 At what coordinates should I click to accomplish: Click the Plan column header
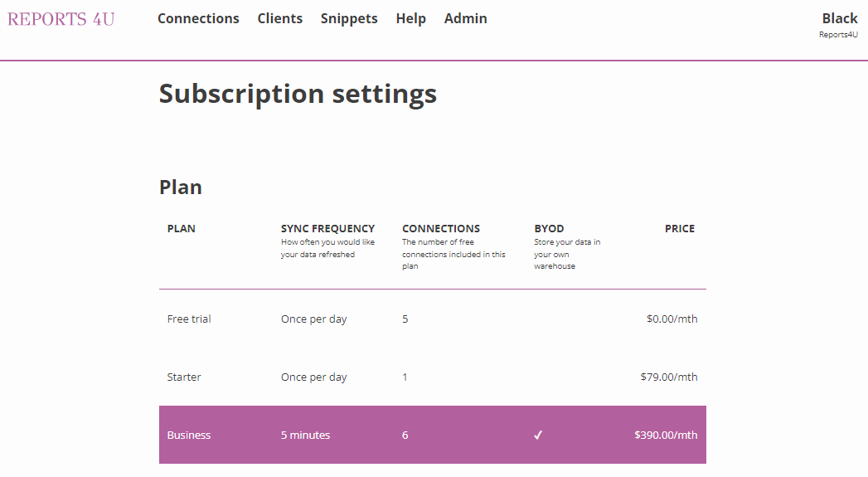coord(182,228)
